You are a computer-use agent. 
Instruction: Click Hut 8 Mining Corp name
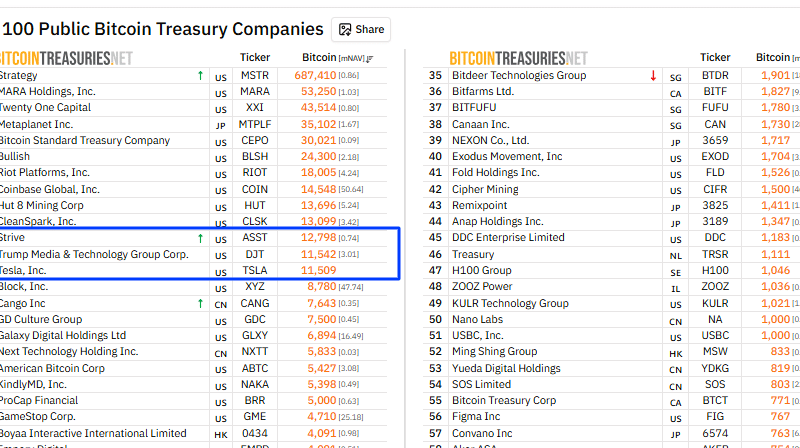coord(41,206)
